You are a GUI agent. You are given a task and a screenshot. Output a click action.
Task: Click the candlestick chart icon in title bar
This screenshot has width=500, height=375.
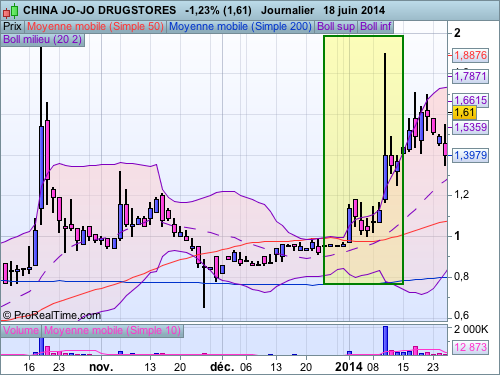click(10, 10)
